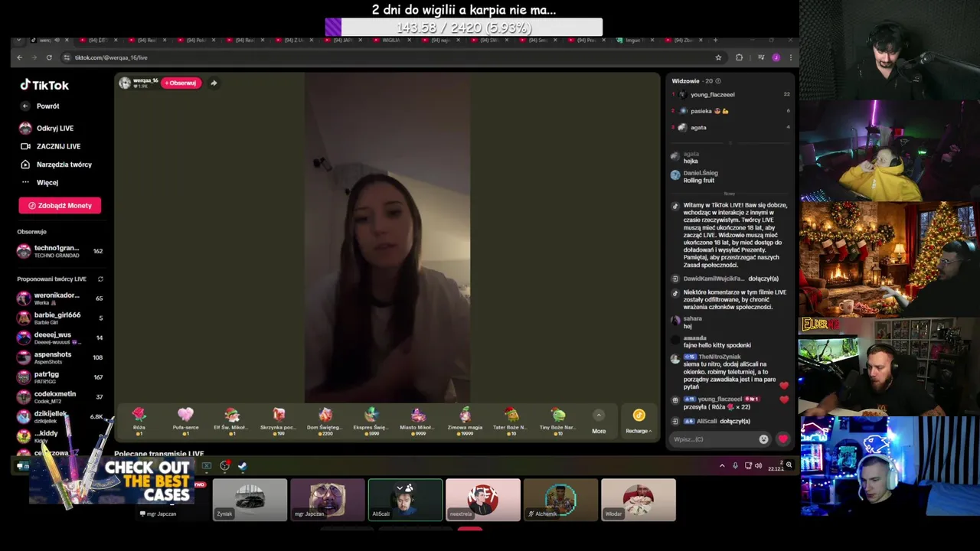Send the Tater Boże Narodzenie gift

(x=511, y=422)
